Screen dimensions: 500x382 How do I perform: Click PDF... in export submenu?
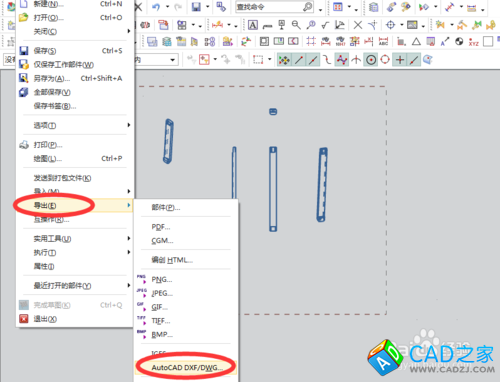tap(161, 227)
